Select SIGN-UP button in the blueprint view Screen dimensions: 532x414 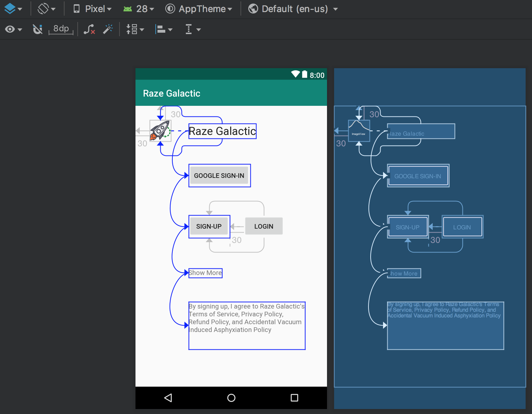408,227
